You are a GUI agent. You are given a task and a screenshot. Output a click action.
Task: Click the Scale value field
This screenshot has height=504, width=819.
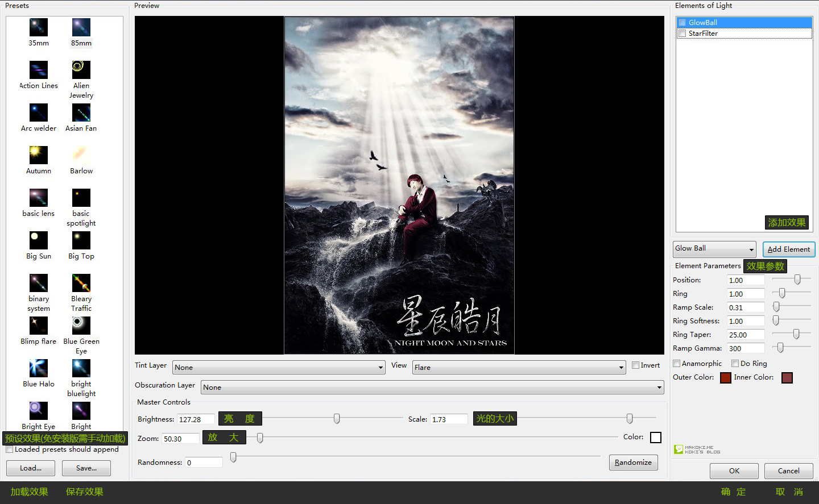449,419
